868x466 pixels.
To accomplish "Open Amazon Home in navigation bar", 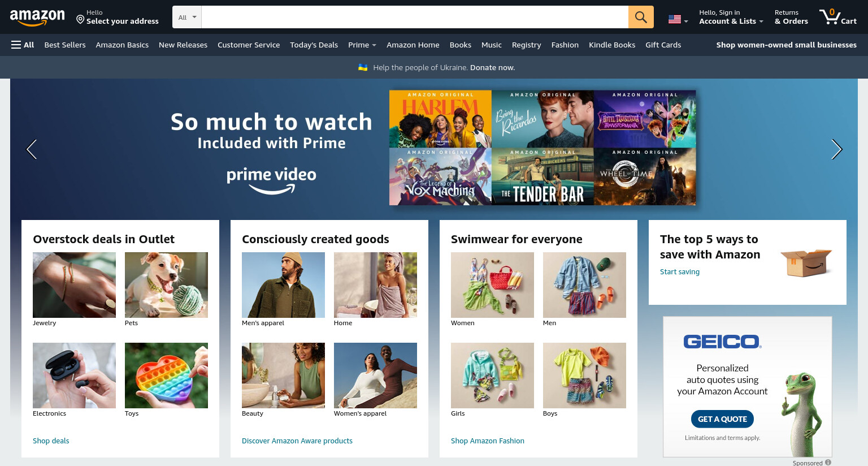I will click(413, 45).
